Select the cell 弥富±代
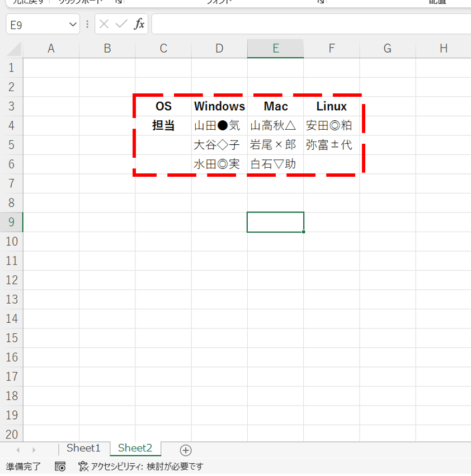The image size is (471, 476). [332, 145]
